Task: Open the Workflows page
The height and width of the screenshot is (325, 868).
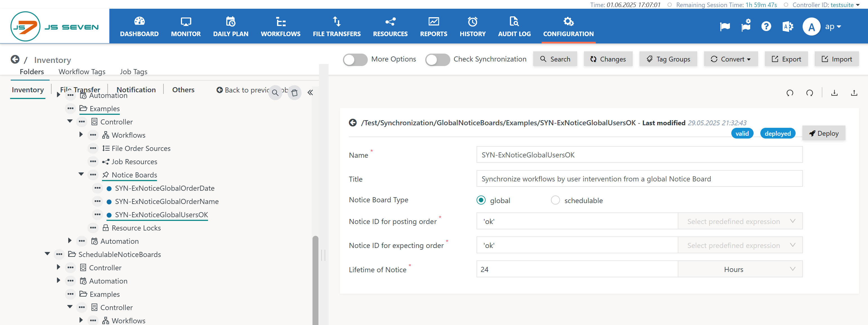Action: click(280, 27)
